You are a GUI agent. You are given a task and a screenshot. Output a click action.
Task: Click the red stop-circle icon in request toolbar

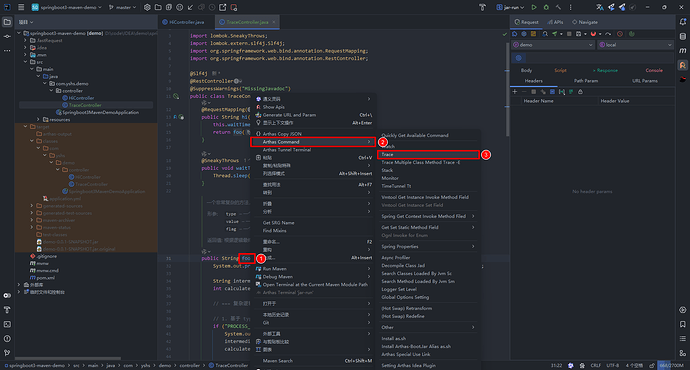(620, 34)
